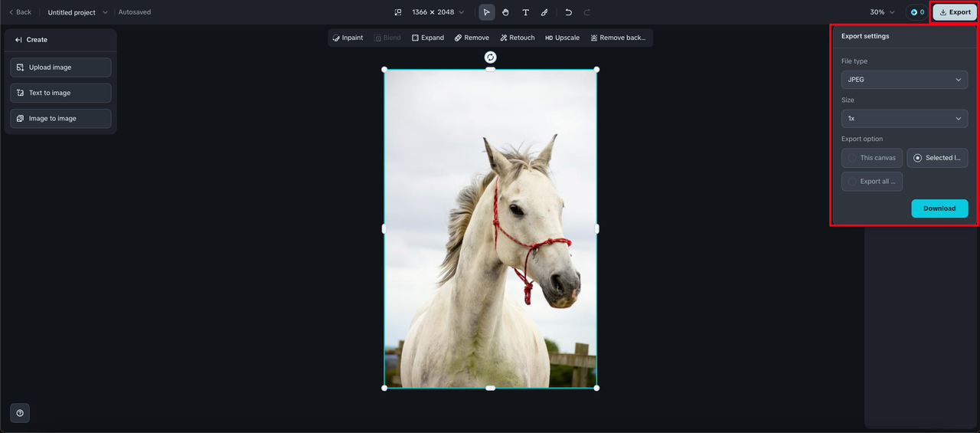
Task: Open canvas size 1366 × 2048 dropdown
Action: point(438,12)
